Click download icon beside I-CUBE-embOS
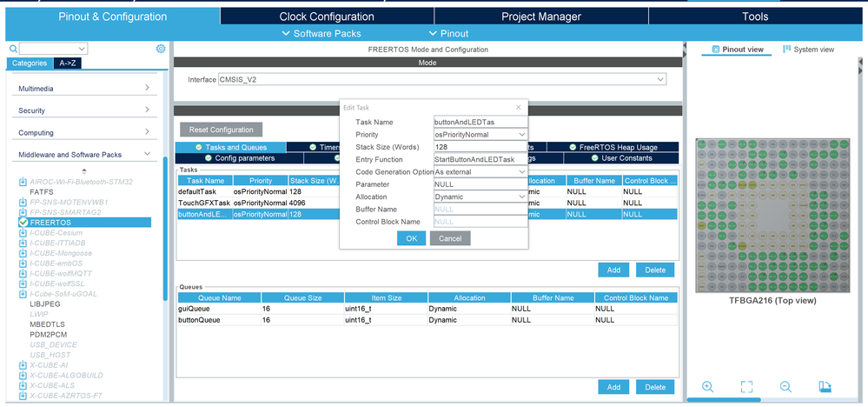This screenshot has height=407, width=868. click(23, 263)
